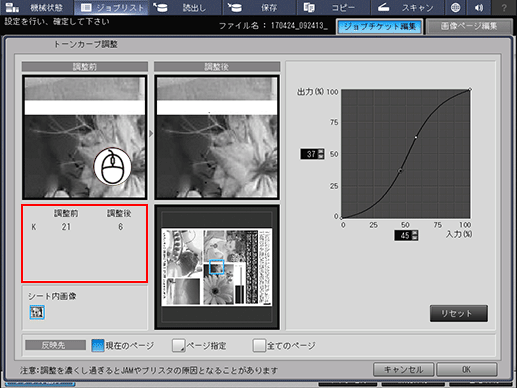Click the stepper arrows beside output value 37
This screenshot has height=388, width=517.
[x=321, y=154]
